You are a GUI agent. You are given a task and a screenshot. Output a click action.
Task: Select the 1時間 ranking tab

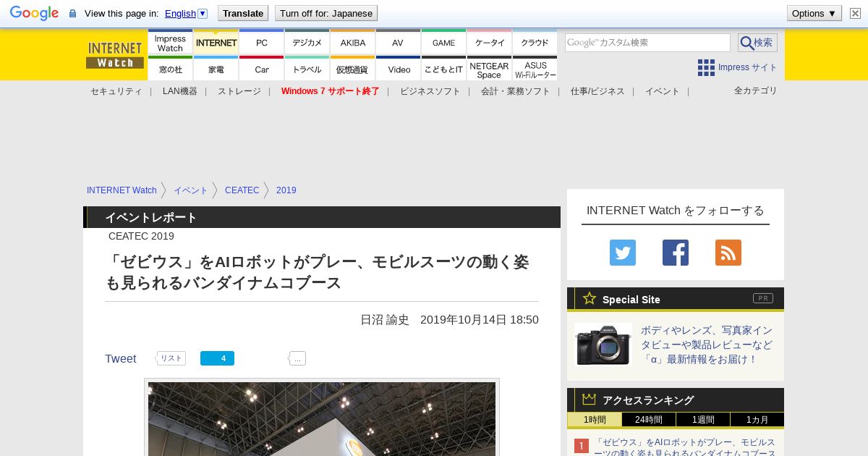click(x=595, y=420)
